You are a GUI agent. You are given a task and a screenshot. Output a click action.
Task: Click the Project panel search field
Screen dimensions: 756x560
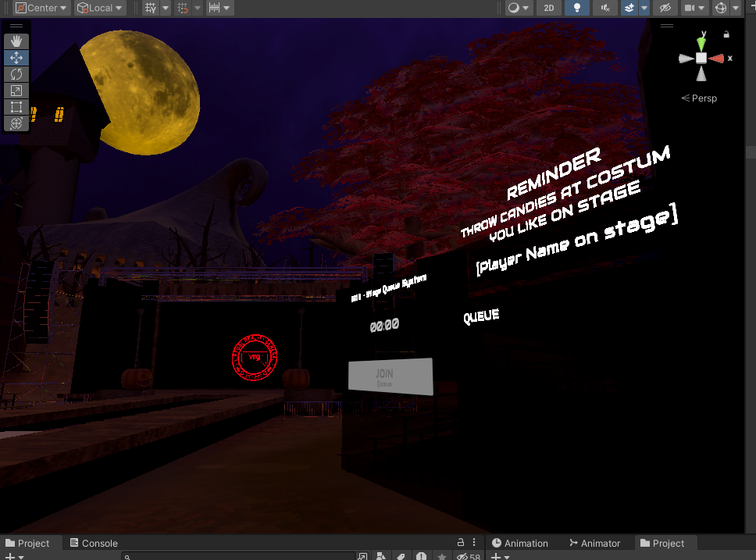click(x=238, y=556)
